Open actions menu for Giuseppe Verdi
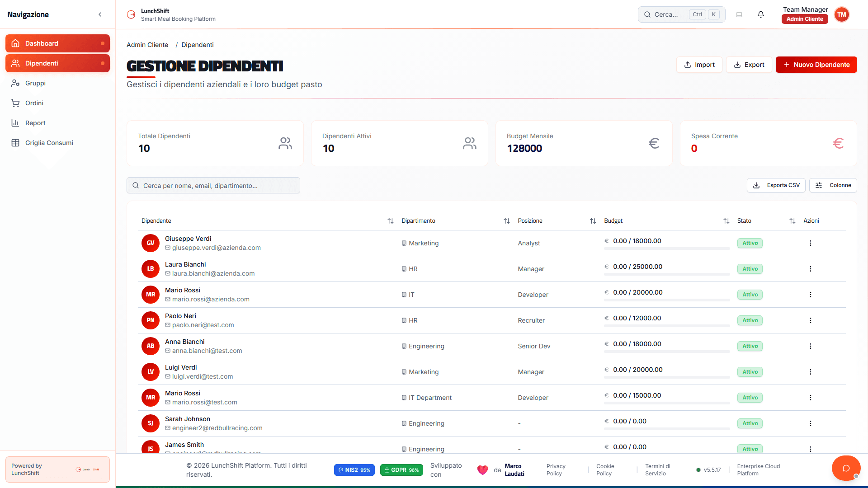Image resolution: width=868 pixels, height=488 pixels. point(810,243)
